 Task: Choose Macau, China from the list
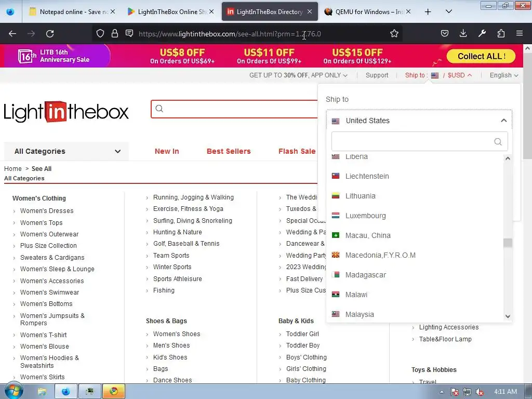368,235
